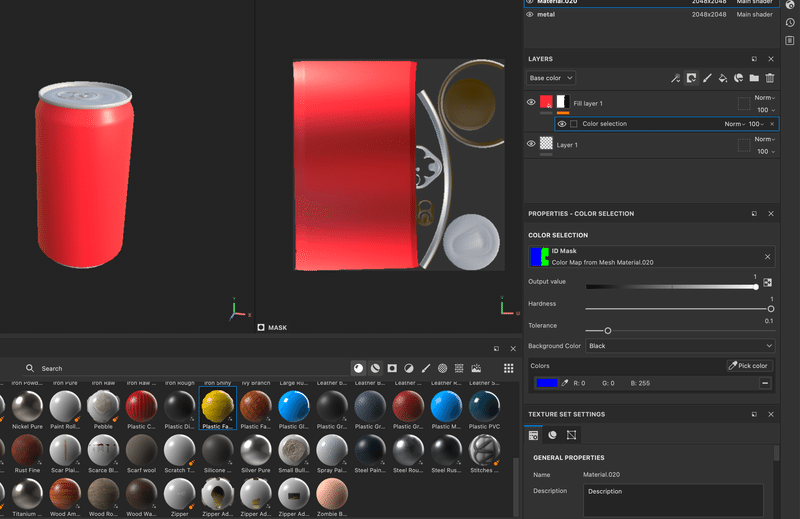This screenshot has width=800, height=519.
Task: Open third Texture Set Settings tab
Action: 571,435
